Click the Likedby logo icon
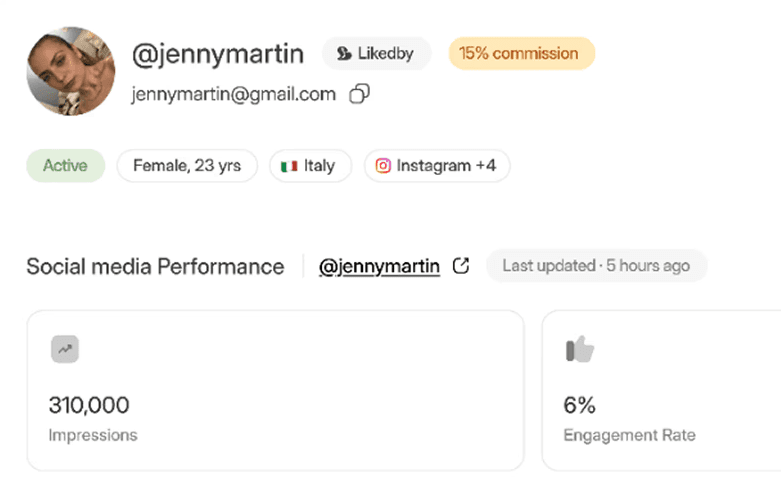The height and width of the screenshot is (480, 781). click(x=344, y=54)
